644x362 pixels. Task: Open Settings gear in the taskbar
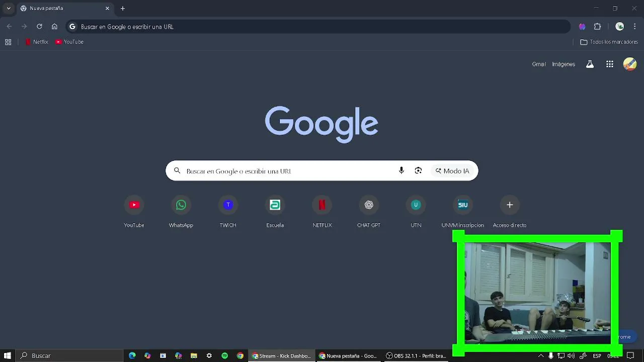click(209, 356)
